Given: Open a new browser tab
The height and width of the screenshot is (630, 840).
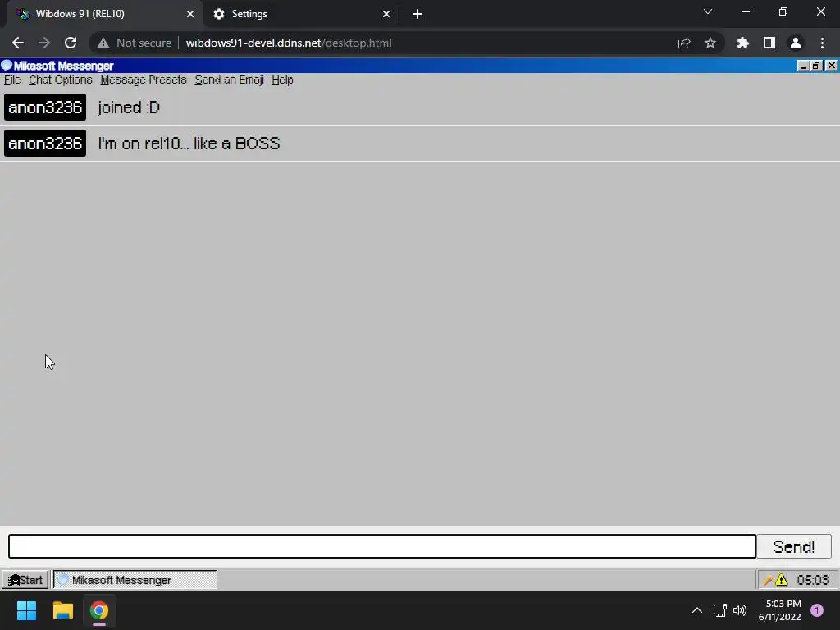Looking at the screenshot, I should click(418, 14).
